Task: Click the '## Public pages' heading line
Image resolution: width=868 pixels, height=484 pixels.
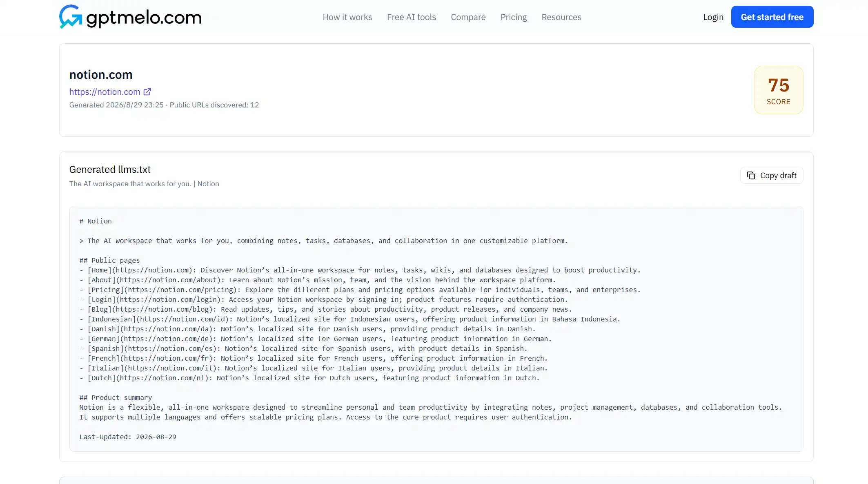Action: (109, 260)
